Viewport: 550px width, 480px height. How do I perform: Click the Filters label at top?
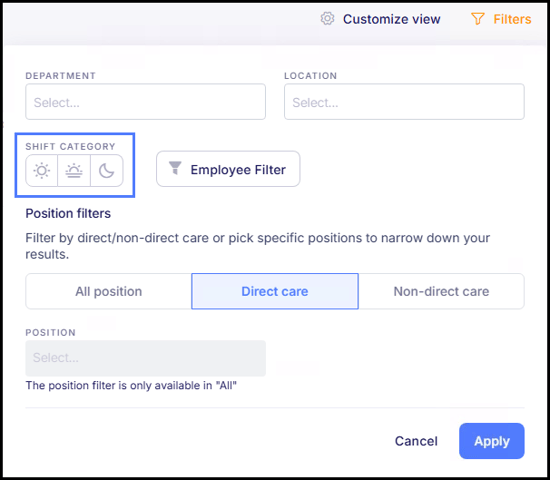point(512,19)
